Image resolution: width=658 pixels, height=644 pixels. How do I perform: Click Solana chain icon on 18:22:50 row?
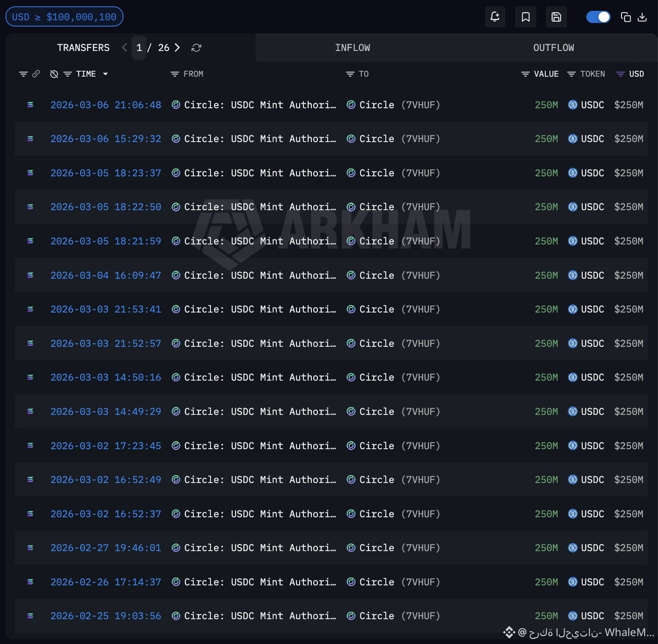click(30, 207)
